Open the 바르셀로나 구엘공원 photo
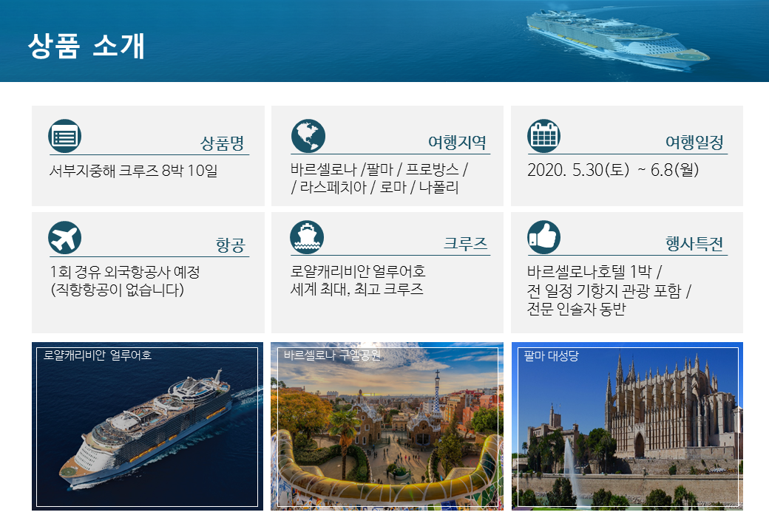This screenshot has width=769, height=532. [x=387, y=426]
